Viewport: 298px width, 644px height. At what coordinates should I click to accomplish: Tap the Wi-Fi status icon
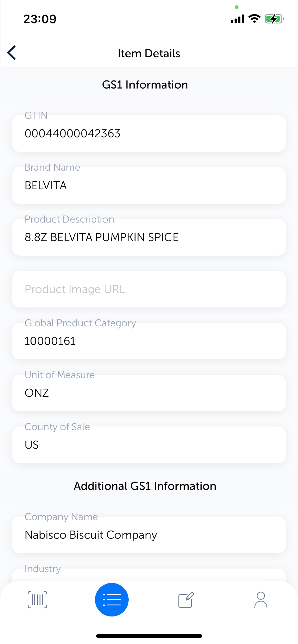point(254,19)
